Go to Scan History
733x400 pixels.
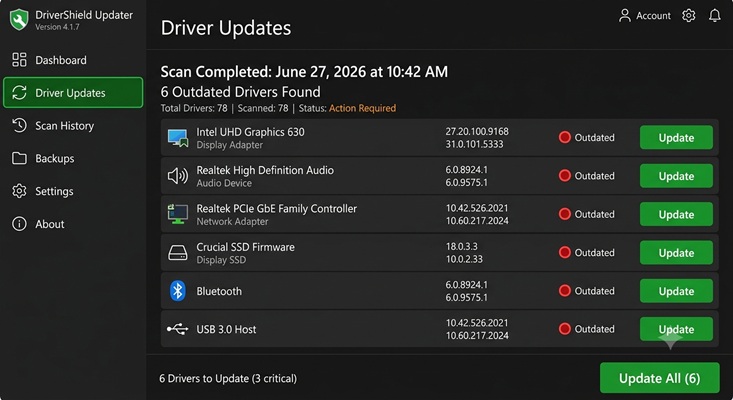pos(73,125)
